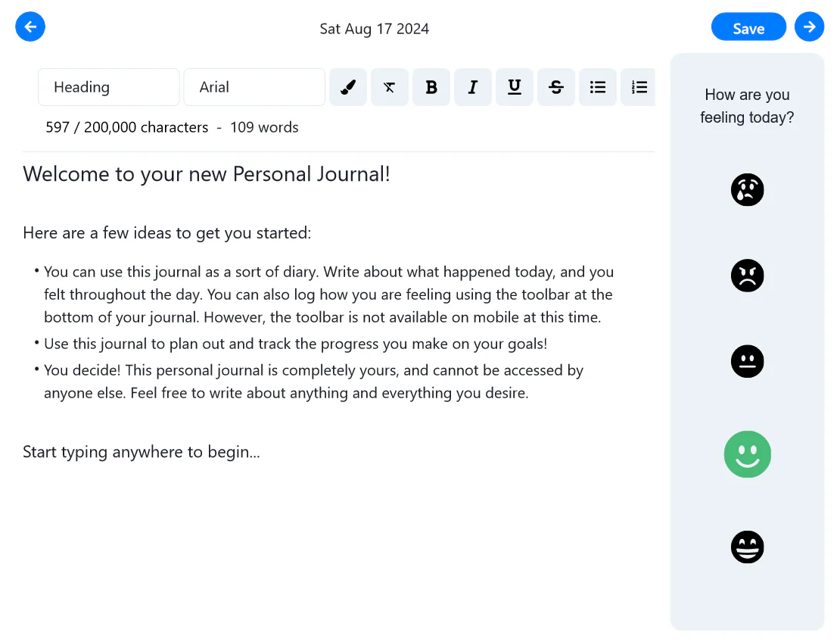Screen dimensions: 840x642
Task: Click the character count text
Action: [126, 127]
